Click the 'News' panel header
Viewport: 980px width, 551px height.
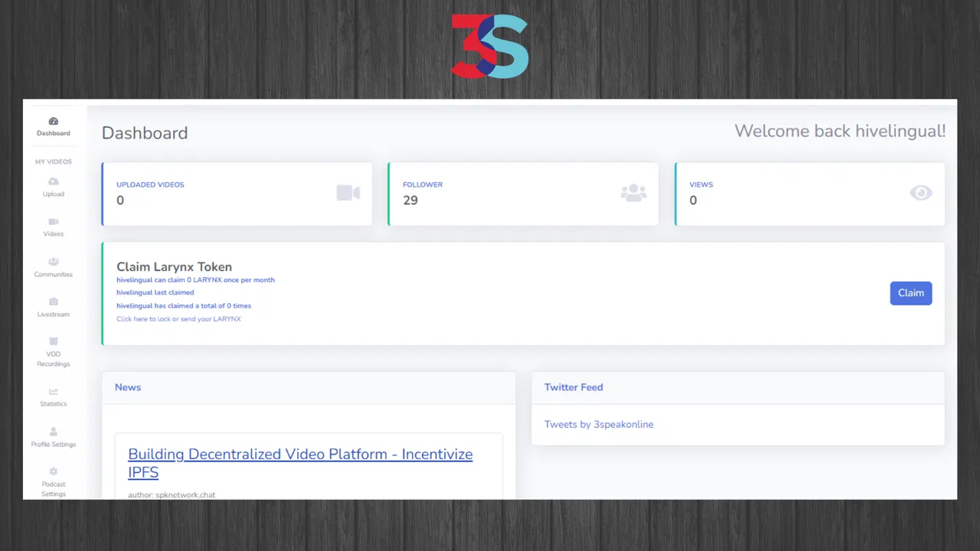[x=128, y=387]
